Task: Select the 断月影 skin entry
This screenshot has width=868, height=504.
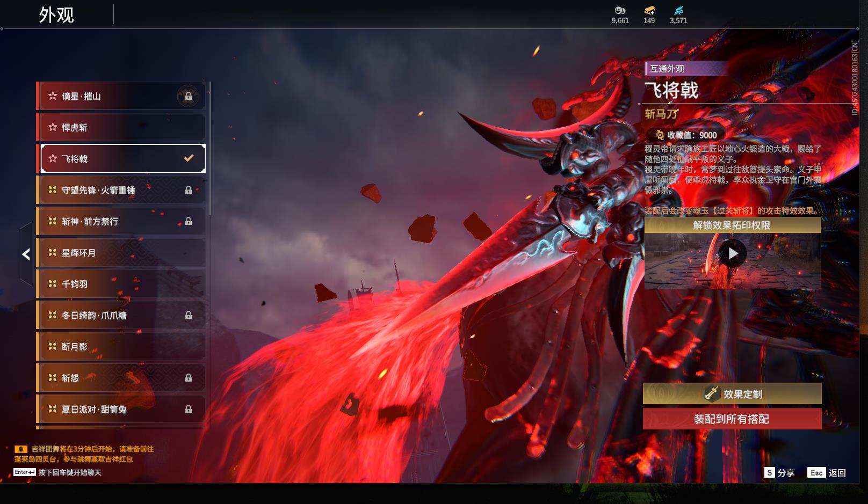Action: [121, 346]
